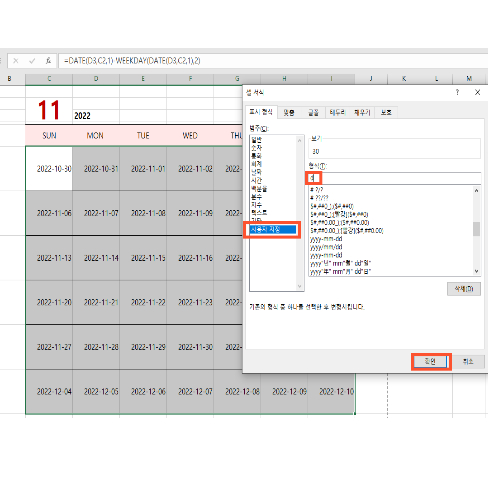
Task: Click the formula bar enter checkmark icon
Action: click(x=32, y=61)
